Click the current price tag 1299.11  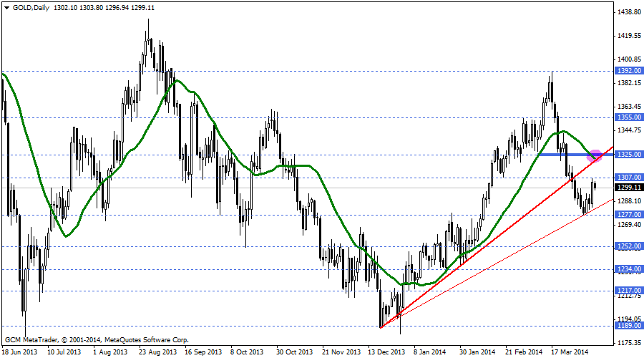coord(629,188)
